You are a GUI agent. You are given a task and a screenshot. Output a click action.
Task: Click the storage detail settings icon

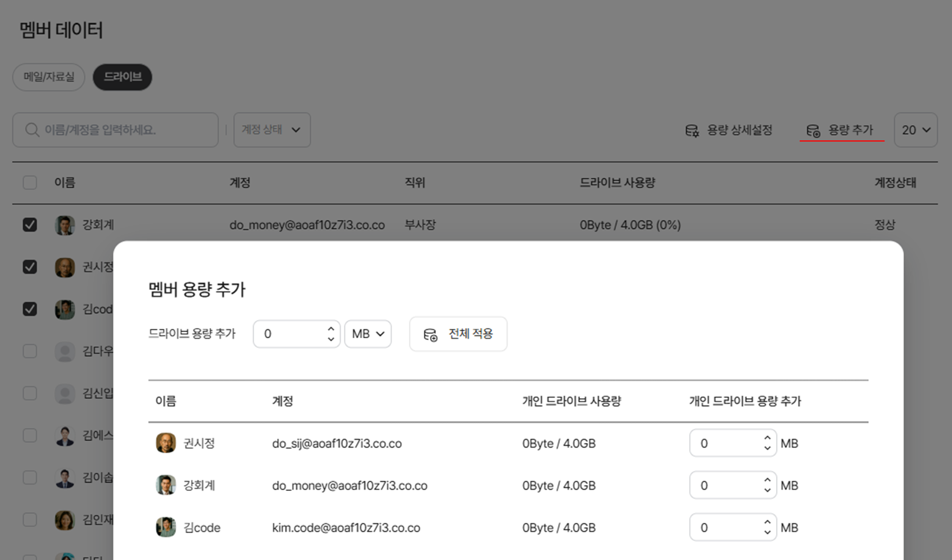[692, 130]
